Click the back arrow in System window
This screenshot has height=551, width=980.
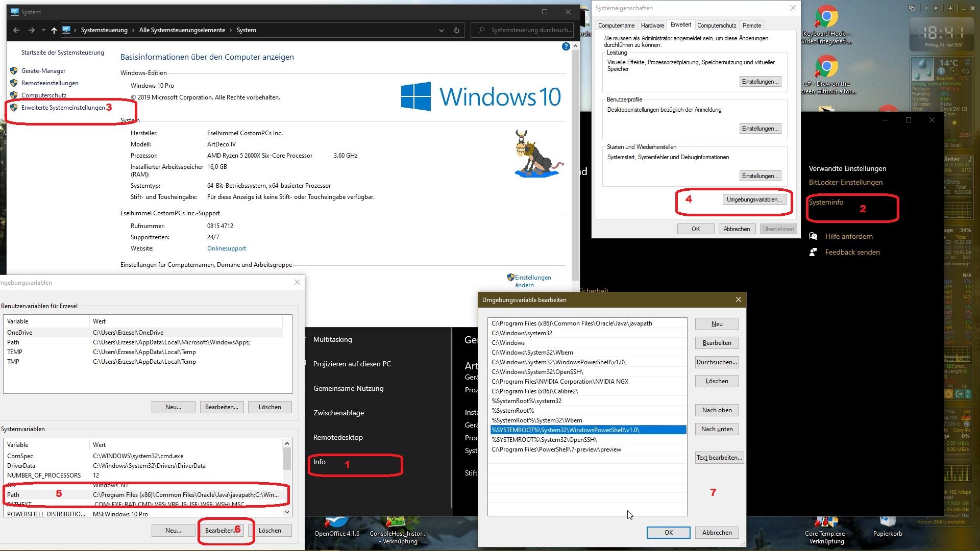(16, 30)
